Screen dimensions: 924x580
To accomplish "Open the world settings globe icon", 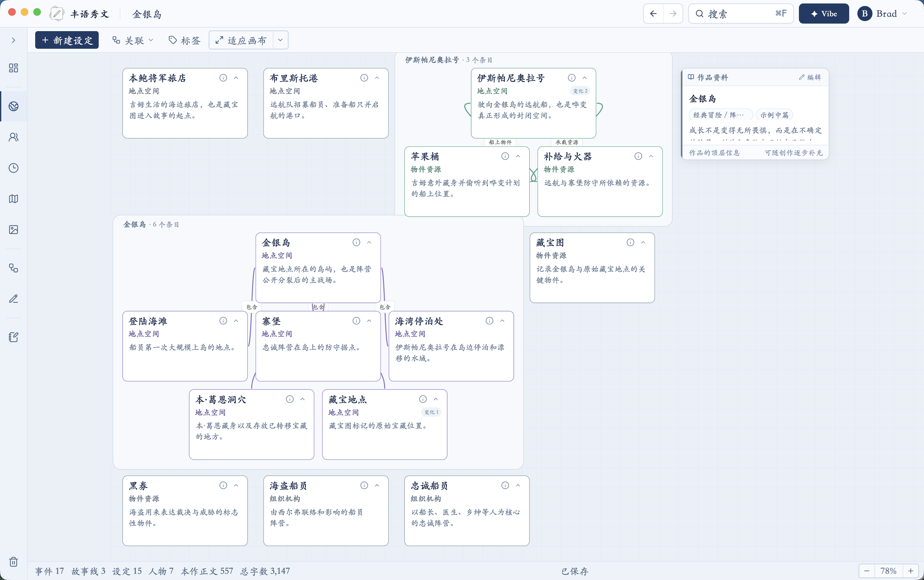I will click(14, 106).
